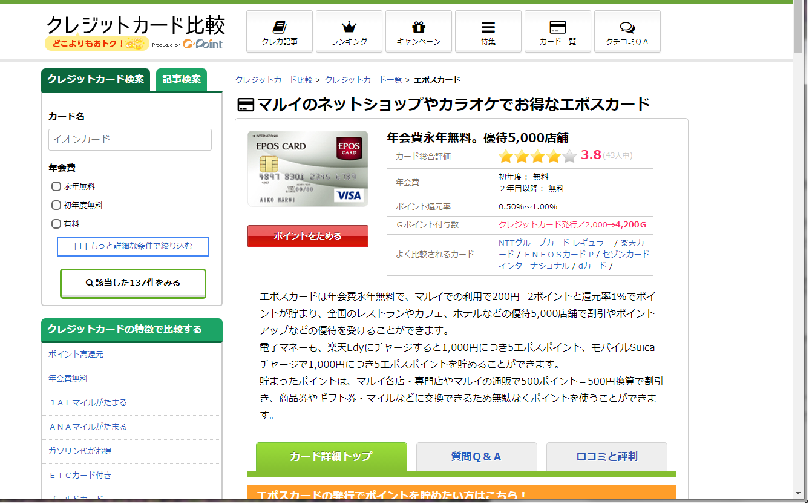812x504 pixels.
Task: Open ガソリン代がお得 feature link
Action: (x=80, y=451)
